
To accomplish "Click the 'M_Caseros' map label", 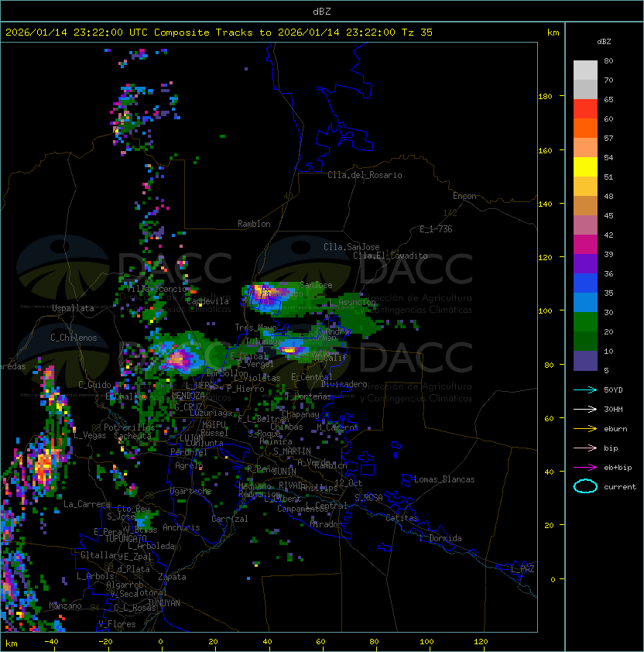I will (x=337, y=427).
